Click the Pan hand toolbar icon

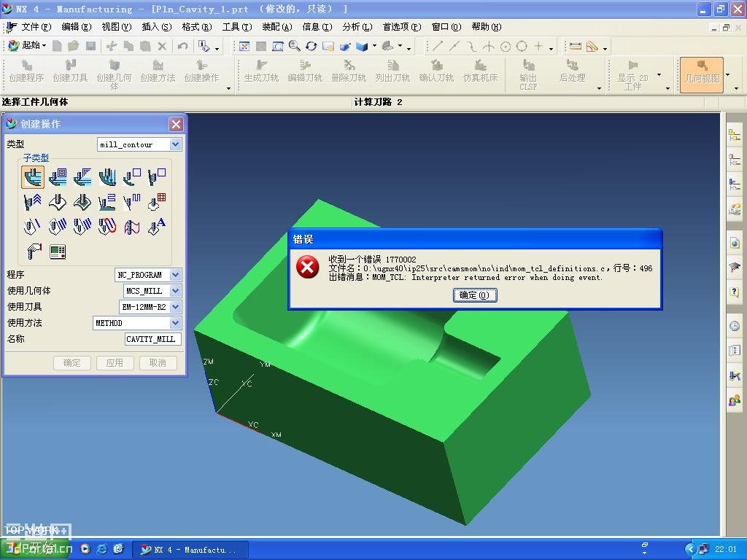click(x=328, y=46)
